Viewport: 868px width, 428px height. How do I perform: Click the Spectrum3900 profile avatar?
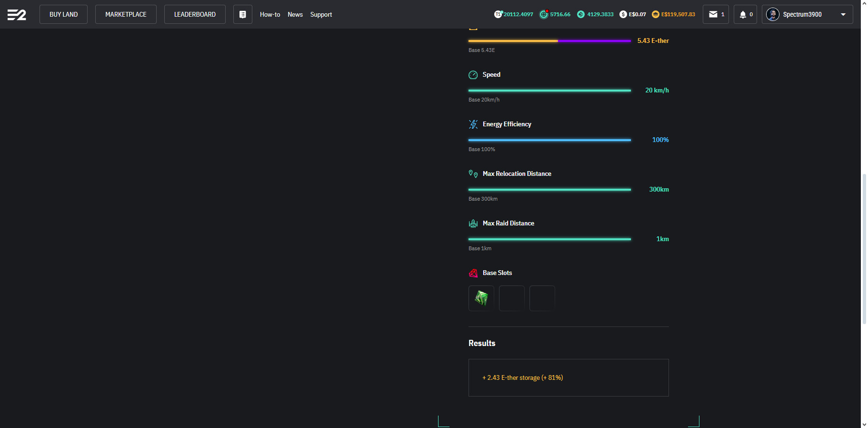point(773,14)
